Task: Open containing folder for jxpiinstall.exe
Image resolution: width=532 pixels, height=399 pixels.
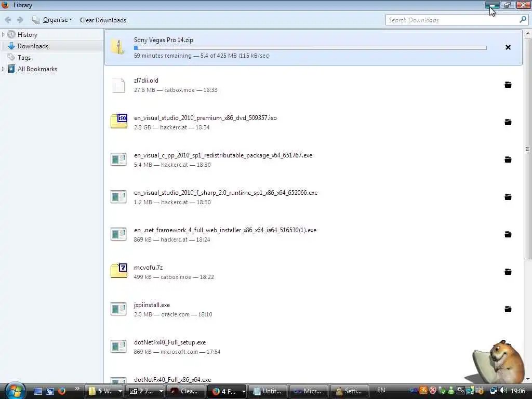Action: click(x=508, y=309)
